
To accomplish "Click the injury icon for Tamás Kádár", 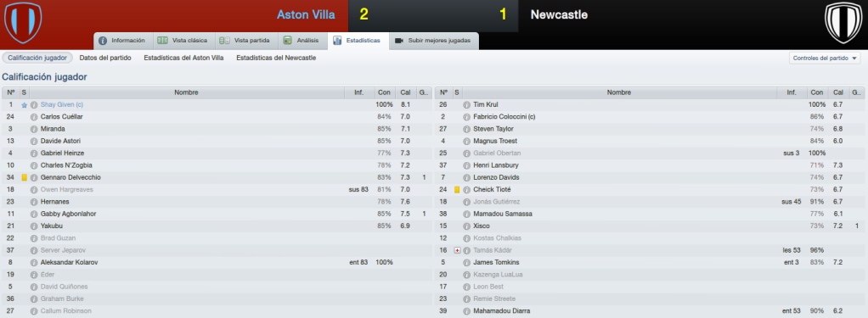I will click(x=457, y=250).
